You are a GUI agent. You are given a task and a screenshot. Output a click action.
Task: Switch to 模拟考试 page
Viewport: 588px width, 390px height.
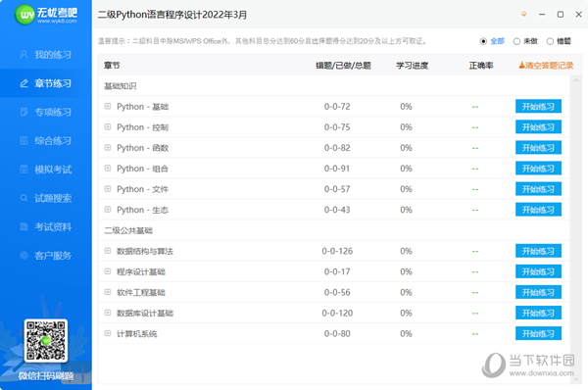pos(46,170)
